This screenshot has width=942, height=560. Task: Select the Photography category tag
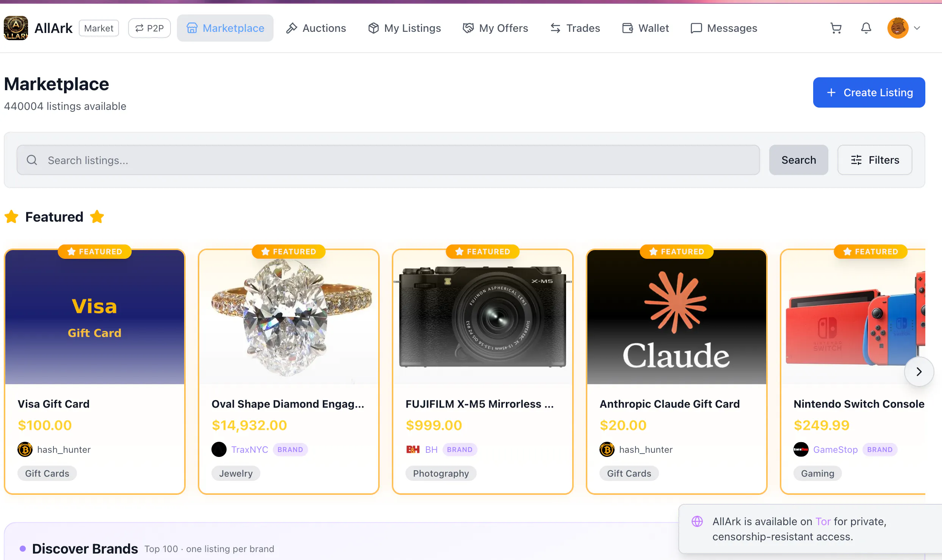pos(441,473)
